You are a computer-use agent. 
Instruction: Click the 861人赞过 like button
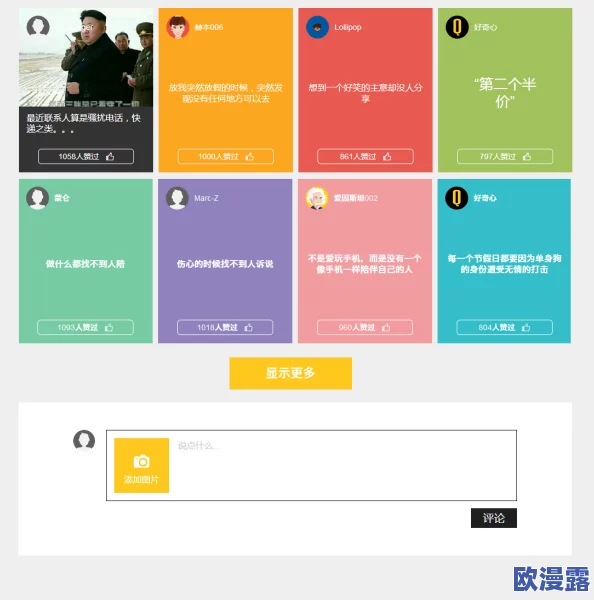click(x=365, y=156)
